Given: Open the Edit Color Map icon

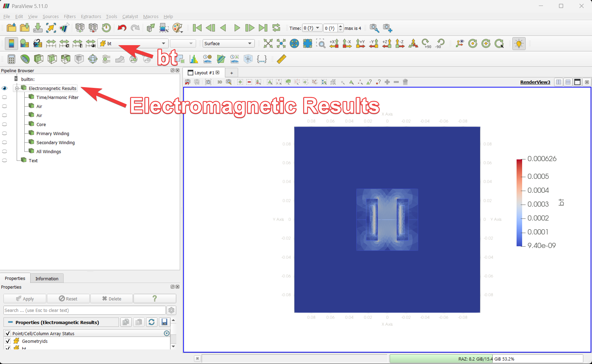Looking at the screenshot, I should pos(24,43).
